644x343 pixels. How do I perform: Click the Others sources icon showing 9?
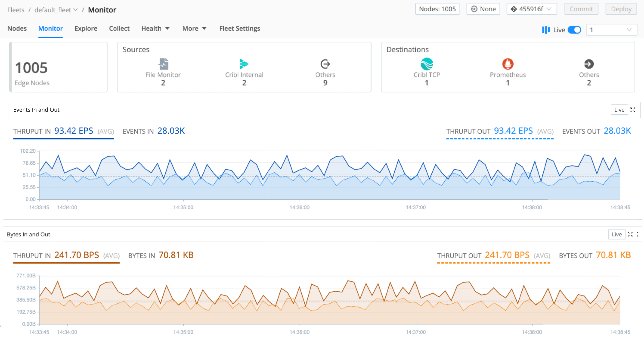tap(325, 64)
